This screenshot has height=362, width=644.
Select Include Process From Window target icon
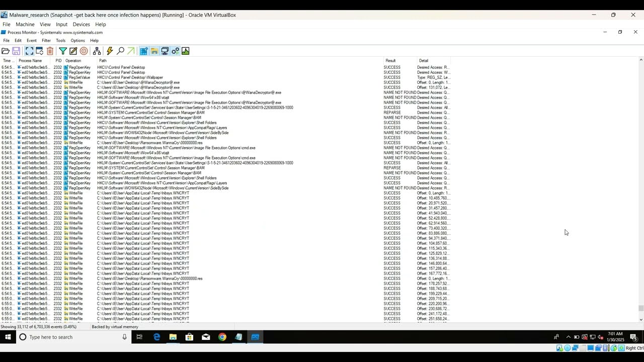[x=84, y=51]
